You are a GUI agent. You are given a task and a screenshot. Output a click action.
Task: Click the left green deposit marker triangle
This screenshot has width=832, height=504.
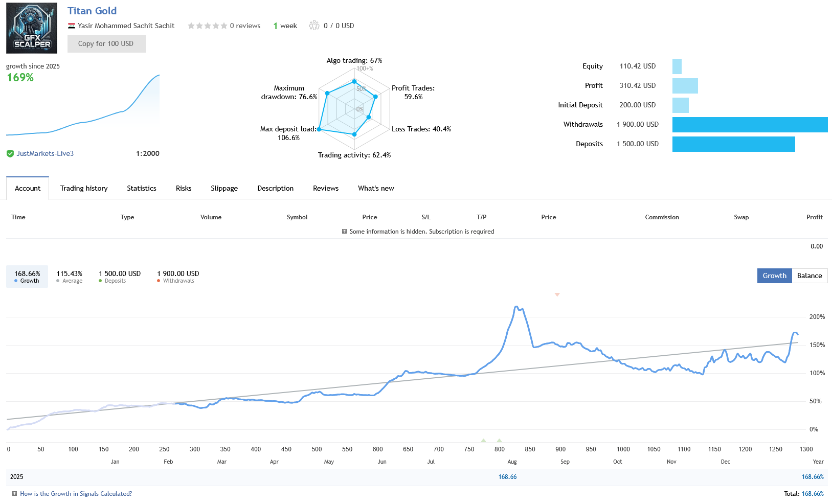483,440
